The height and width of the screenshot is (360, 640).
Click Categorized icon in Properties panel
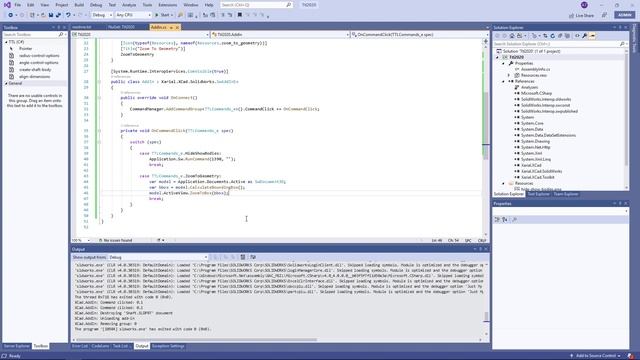pos(497,220)
